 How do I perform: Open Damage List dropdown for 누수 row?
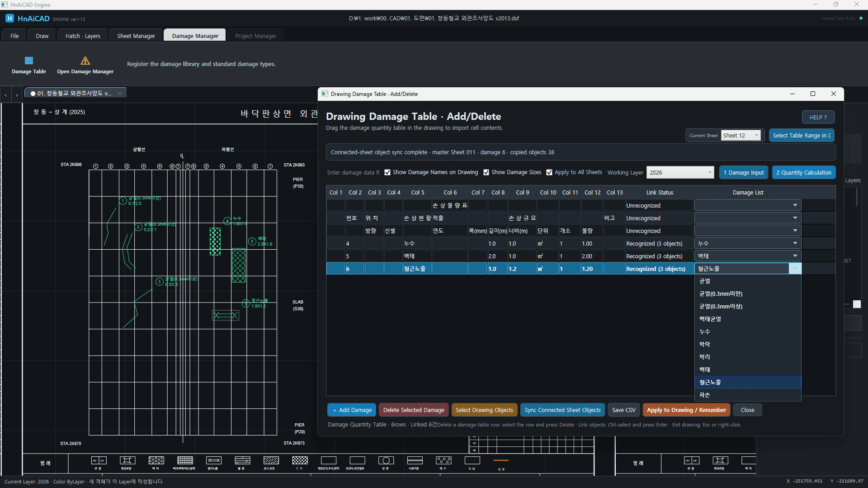tap(795, 243)
